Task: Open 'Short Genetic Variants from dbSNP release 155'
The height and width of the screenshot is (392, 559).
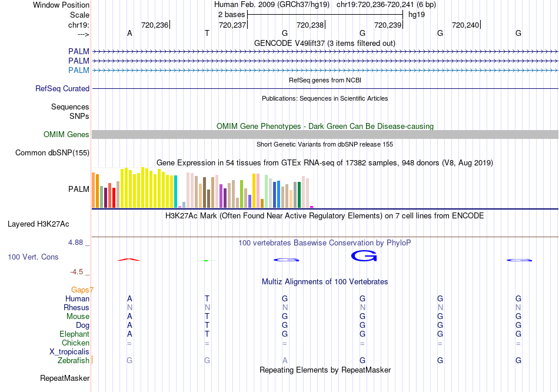Action: (325, 144)
